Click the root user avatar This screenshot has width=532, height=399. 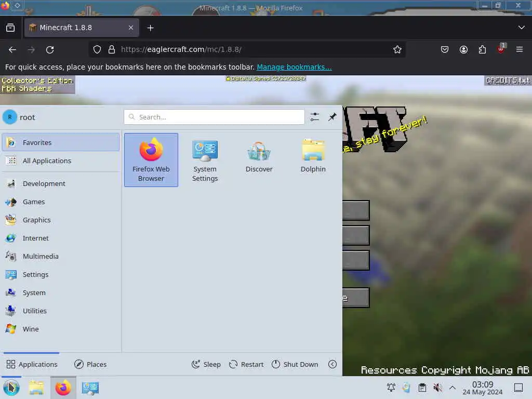[10, 117]
